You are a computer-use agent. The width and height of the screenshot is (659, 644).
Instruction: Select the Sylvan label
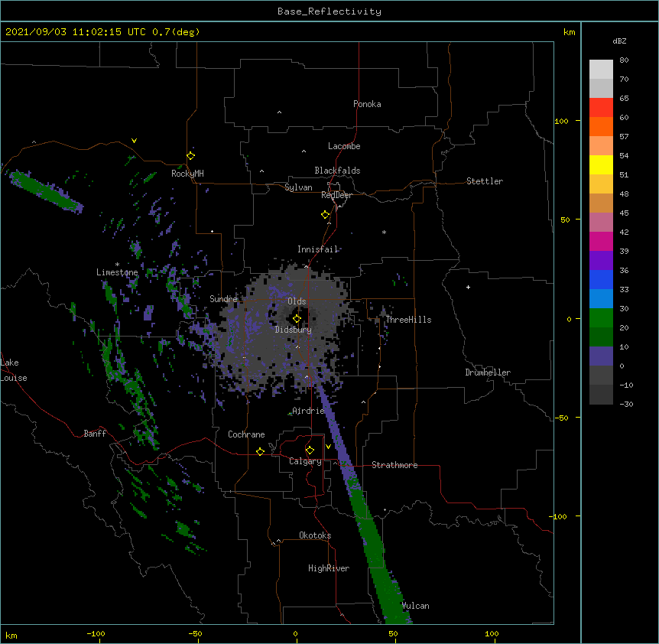[x=298, y=187]
